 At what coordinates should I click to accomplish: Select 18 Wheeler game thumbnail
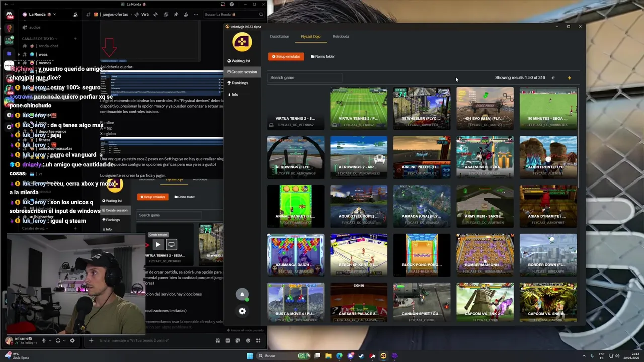point(422,109)
